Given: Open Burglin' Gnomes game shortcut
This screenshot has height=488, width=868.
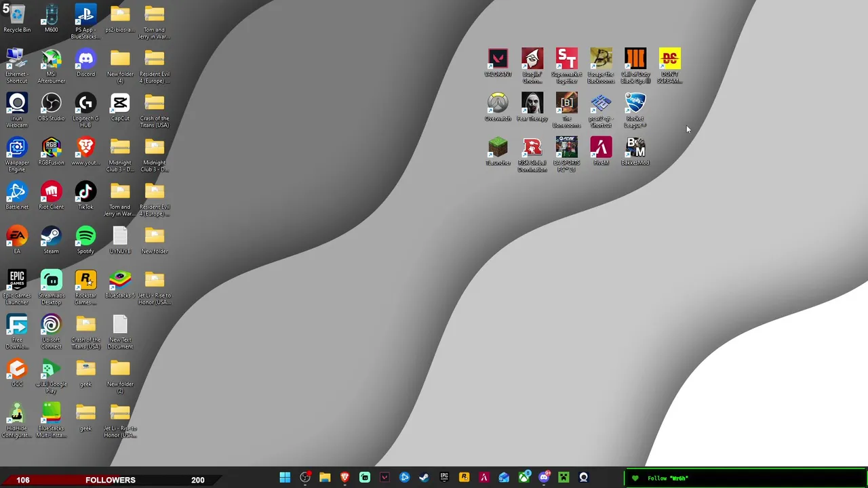Looking at the screenshot, I should click(532, 66).
